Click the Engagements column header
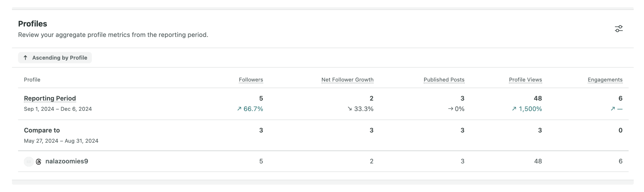The height and width of the screenshot is (192, 644). tap(605, 80)
